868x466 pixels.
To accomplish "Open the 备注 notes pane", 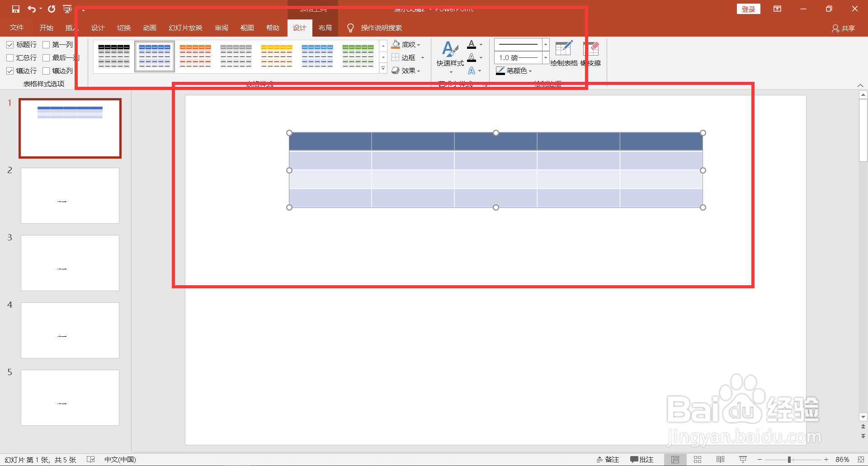I will pyautogui.click(x=608, y=459).
